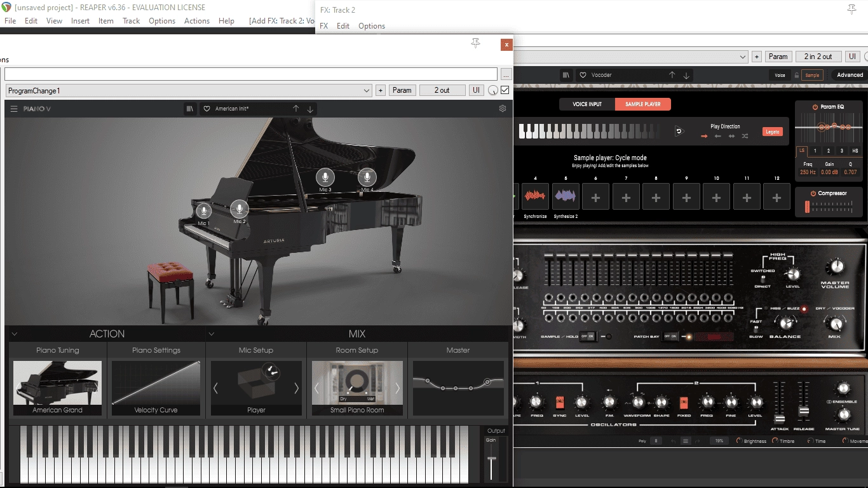Go to previous Mic Setup option
Image resolution: width=868 pixels, height=488 pixels.
(x=215, y=388)
